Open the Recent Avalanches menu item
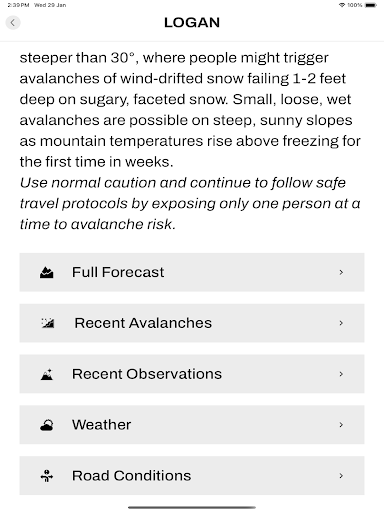This screenshot has height=512, width=384. (192, 323)
